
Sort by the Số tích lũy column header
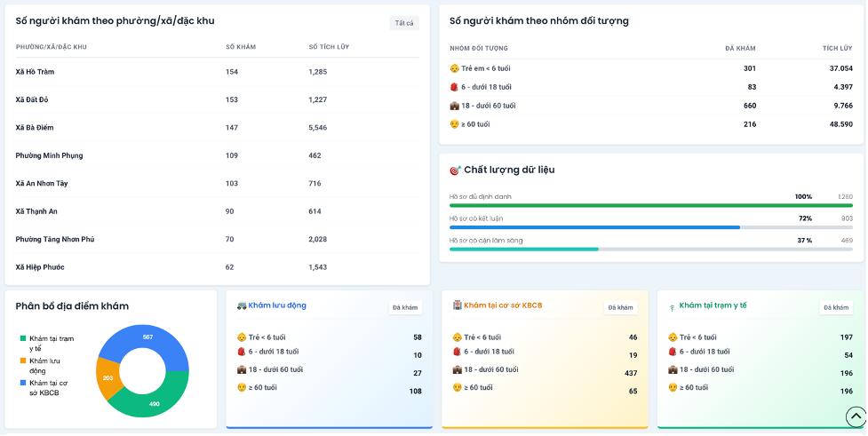pyautogui.click(x=329, y=47)
